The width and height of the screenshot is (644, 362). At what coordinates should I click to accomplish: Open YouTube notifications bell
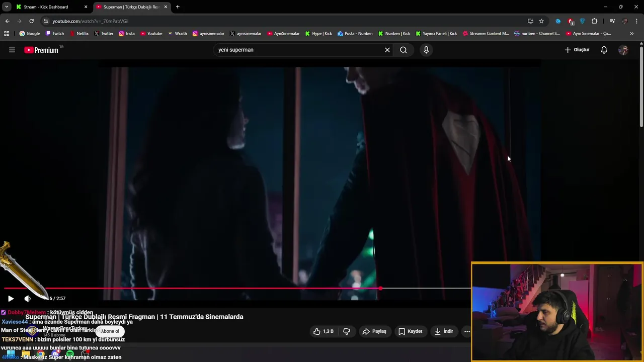[604, 50]
